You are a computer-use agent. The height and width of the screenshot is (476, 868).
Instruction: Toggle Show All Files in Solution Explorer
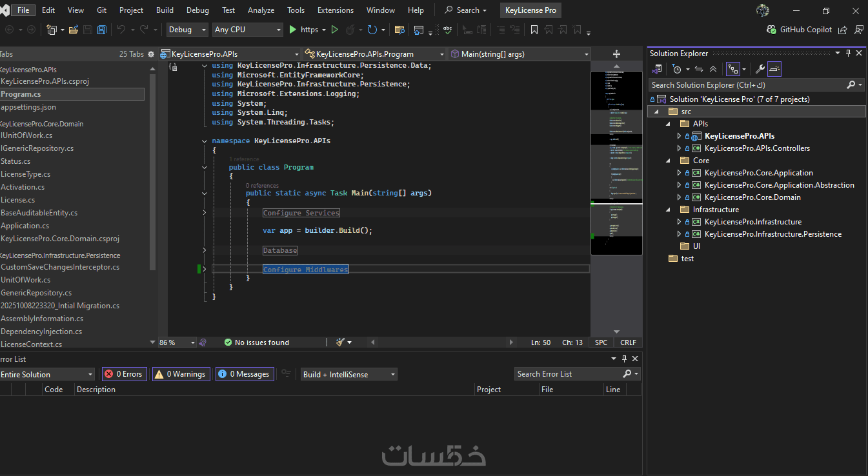pos(732,69)
